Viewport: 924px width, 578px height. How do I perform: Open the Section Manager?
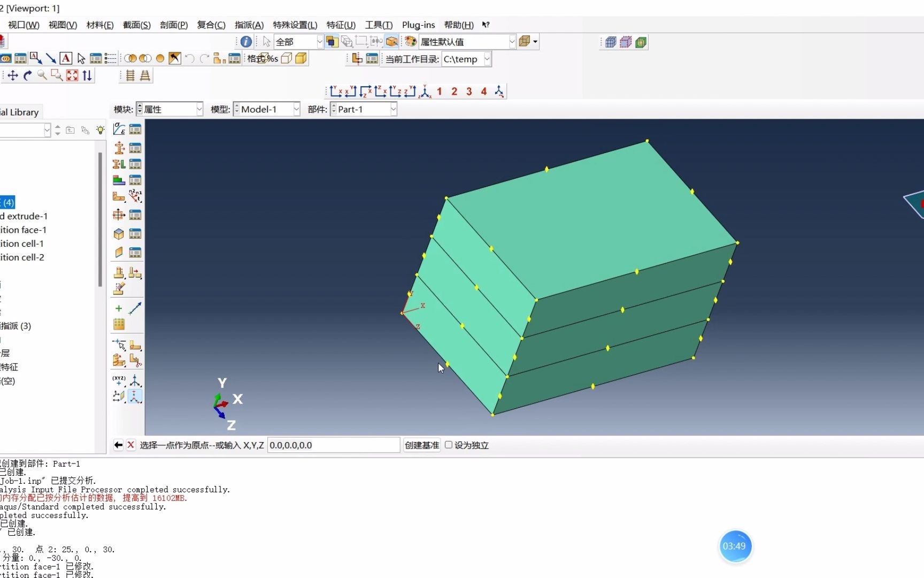pos(135,148)
